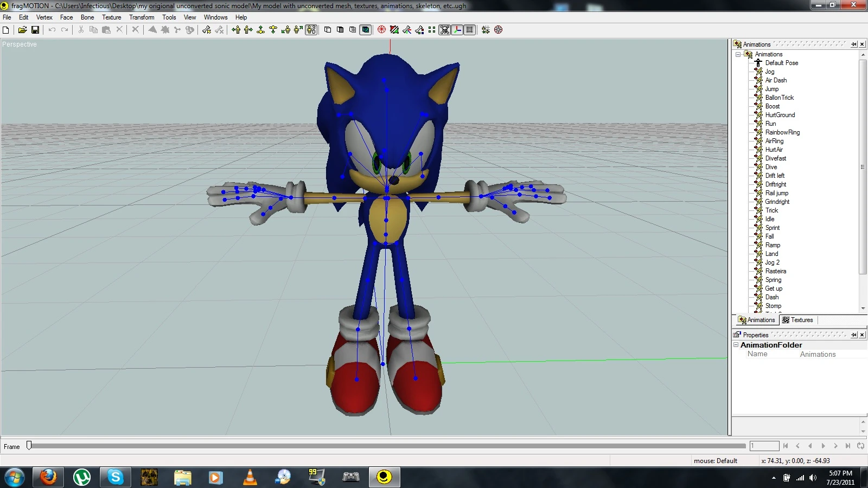Open Firefox from the taskbar
The width and height of the screenshot is (868, 488).
[48, 477]
